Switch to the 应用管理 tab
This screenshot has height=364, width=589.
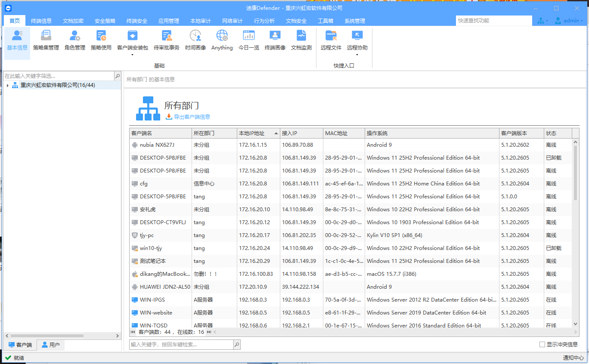(x=169, y=21)
